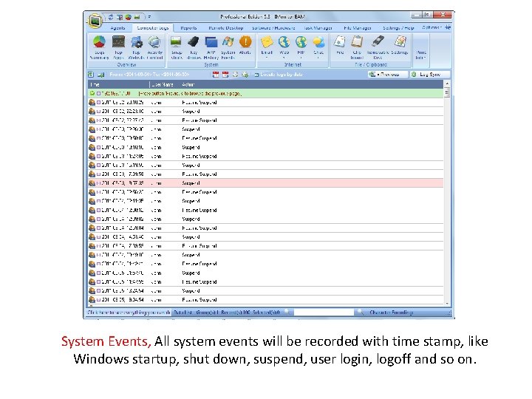The image size is (532, 399).
Task: Switch to the Remote Desktop tab
Action: (x=226, y=28)
